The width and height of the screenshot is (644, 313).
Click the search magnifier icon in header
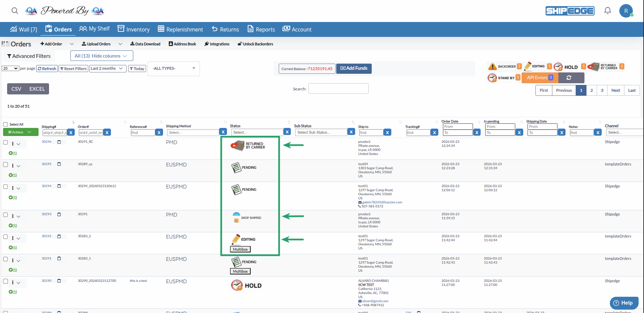pyautogui.click(x=15, y=10)
